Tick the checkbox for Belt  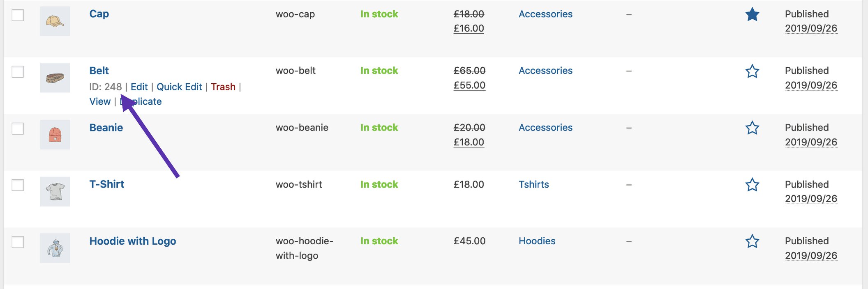click(18, 72)
